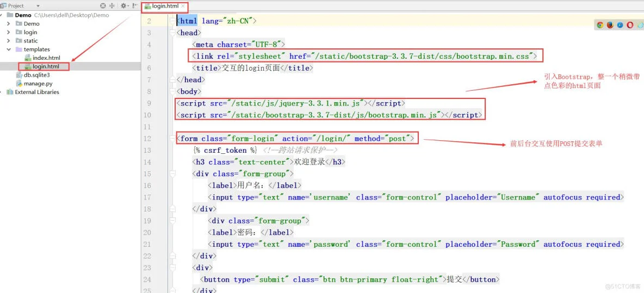The width and height of the screenshot is (644, 293).
Task: Click the csrf_token template tag
Action: point(225,150)
